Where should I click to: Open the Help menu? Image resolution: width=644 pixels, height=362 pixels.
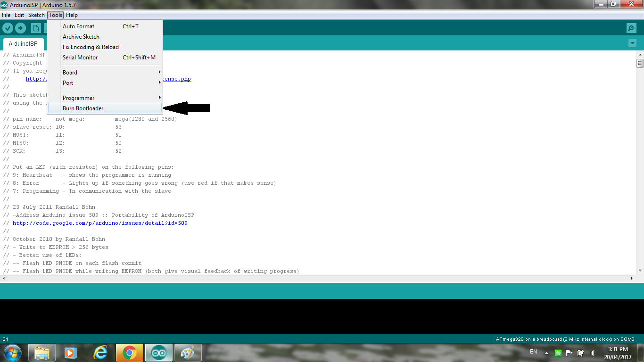[x=72, y=15]
